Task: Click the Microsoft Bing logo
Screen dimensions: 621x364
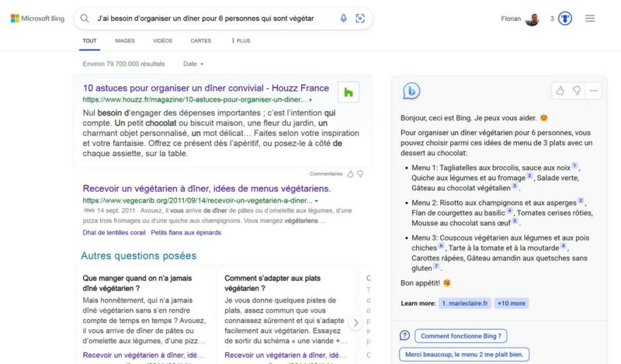Action: pyautogui.click(x=37, y=18)
